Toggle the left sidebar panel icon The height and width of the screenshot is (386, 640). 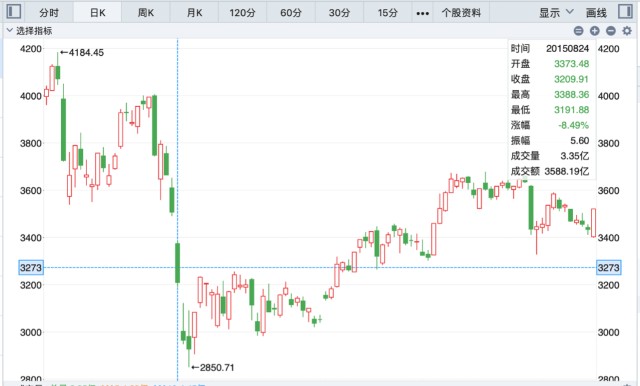coord(14,11)
